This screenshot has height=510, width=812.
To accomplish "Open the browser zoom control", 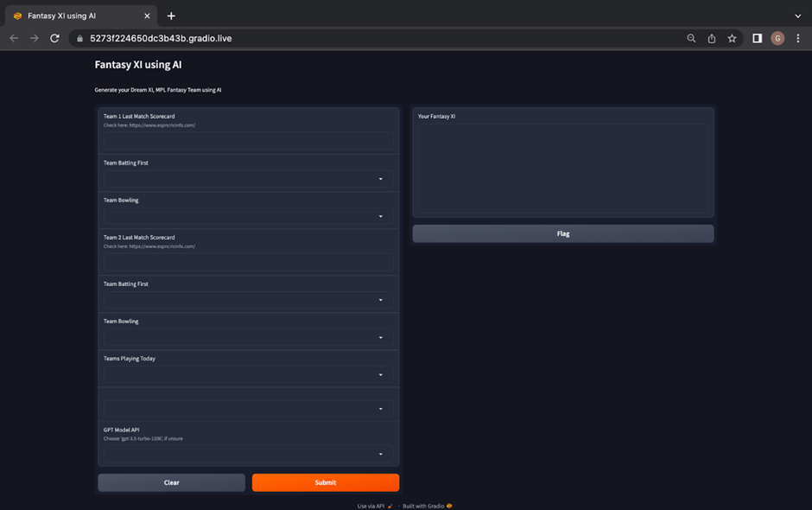I will (691, 38).
